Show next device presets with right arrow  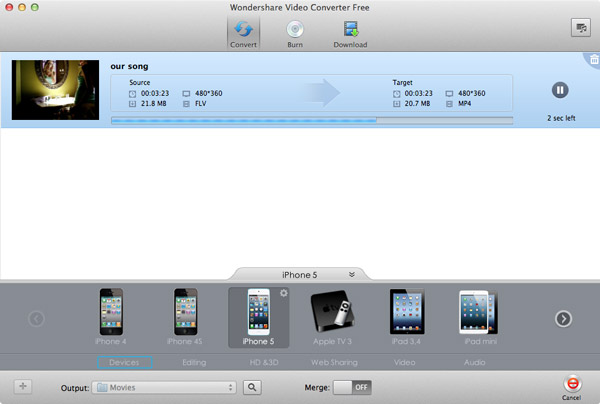563,319
